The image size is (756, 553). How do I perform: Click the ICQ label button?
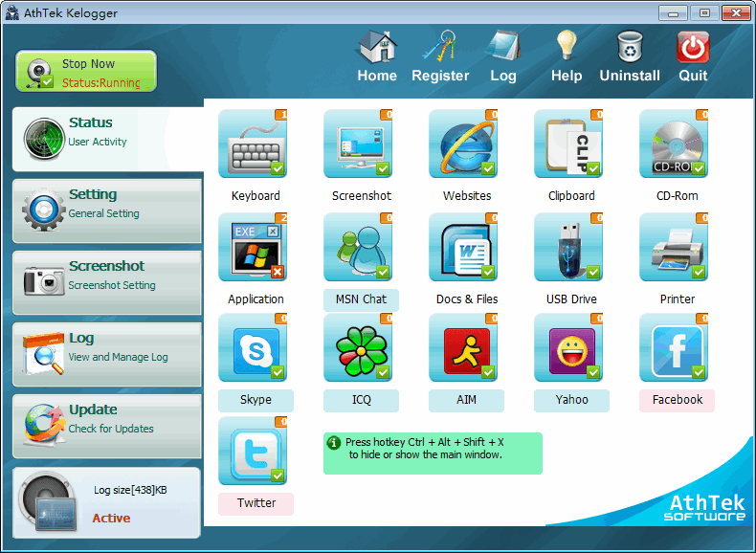pos(361,400)
